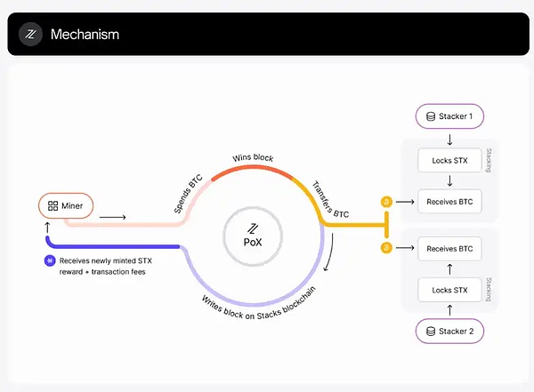
Task: Click the Receives BTC box in Stacker 2's group
Action: [x=449, y=248]
